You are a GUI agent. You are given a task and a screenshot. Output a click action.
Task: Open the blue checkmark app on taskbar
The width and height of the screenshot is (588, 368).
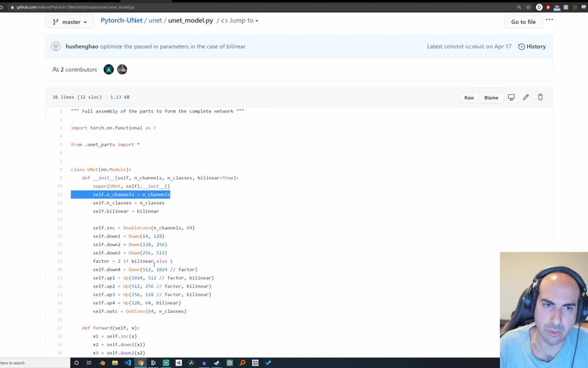(x=268, y=363)
